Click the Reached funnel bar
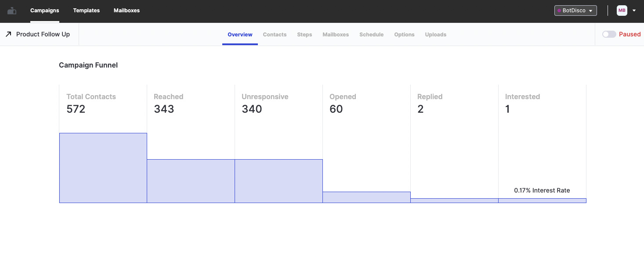This screenshot has width=644, height=257. click(191, 181)
